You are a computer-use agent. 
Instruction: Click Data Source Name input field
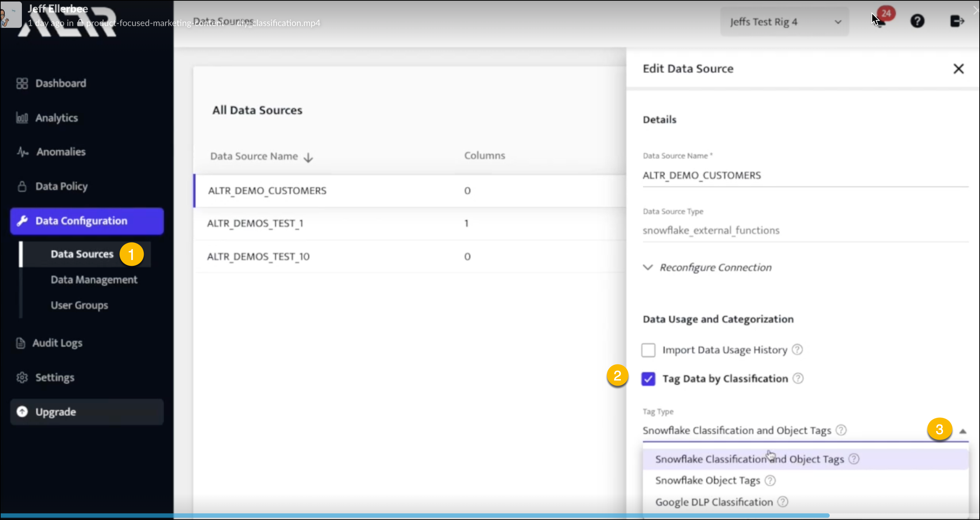click(x=804, y=175)
